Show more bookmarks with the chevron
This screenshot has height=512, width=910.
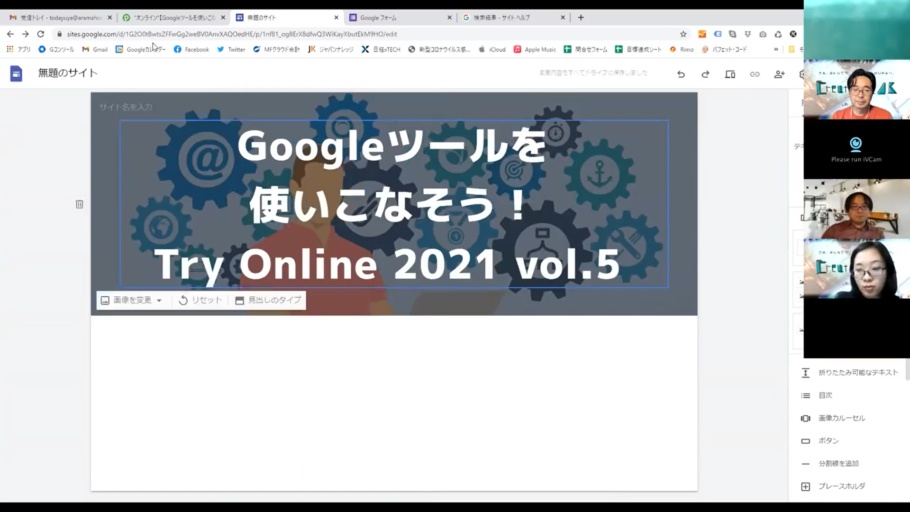(x=776, y=49)
